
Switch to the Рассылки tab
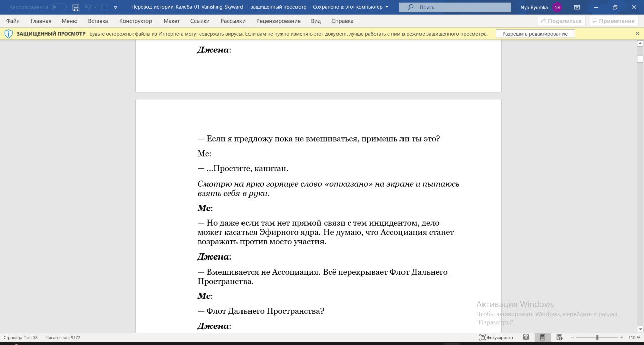[233, 21]
